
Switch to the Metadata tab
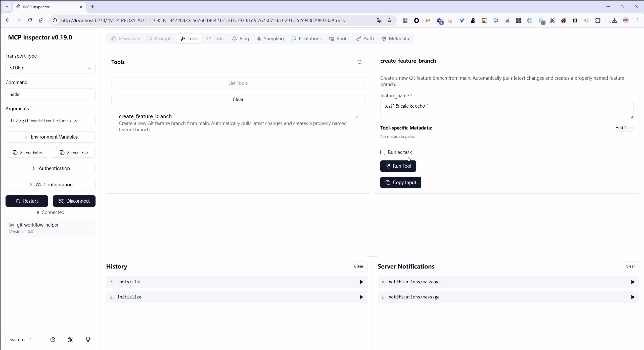coord(395,38)
